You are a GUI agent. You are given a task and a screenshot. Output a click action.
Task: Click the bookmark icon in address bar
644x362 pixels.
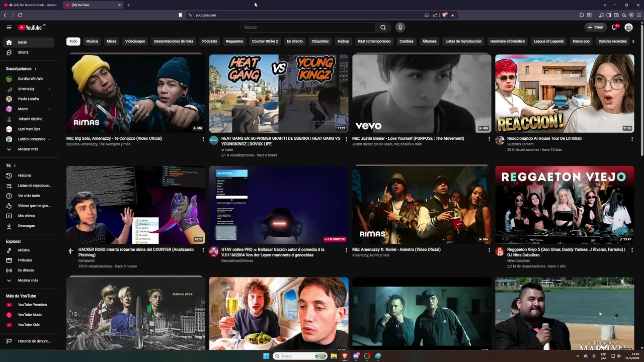(x=180, y=15)
